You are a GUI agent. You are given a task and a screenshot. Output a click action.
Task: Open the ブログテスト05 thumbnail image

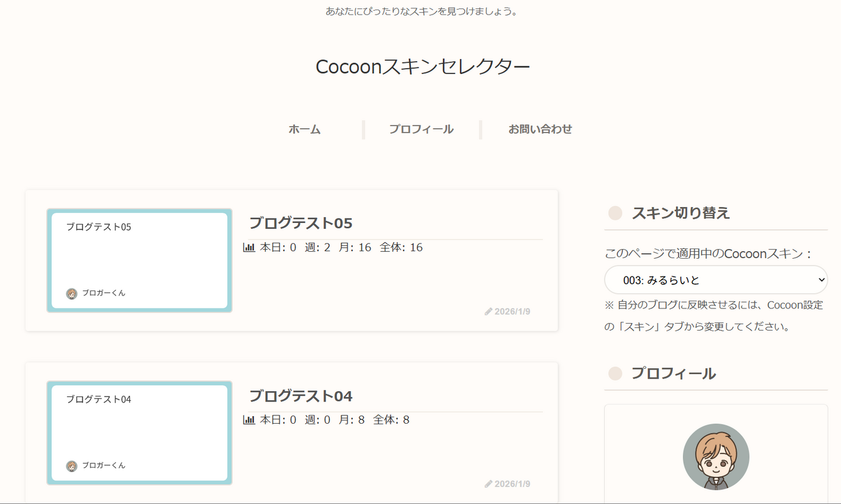coord(140,261)
